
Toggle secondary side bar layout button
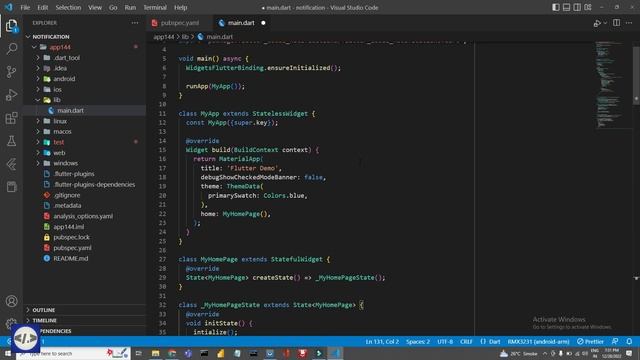point(577,7)
